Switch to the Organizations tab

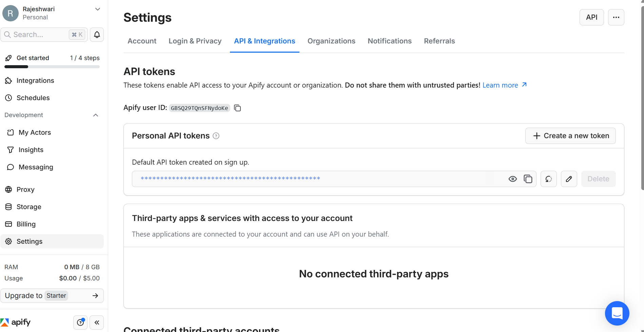click(331, 41)
